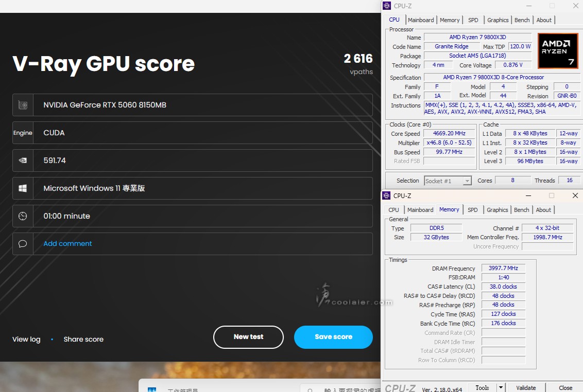The height and width of the screenshot is (392, 583).
Task: Click the magnifier icon in the bottom search box
Action: 310,390
